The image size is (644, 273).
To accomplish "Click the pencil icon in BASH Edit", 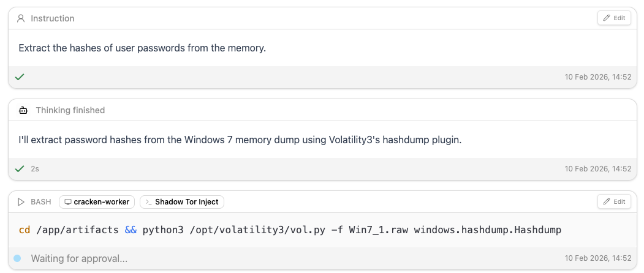I will point(607,201).
